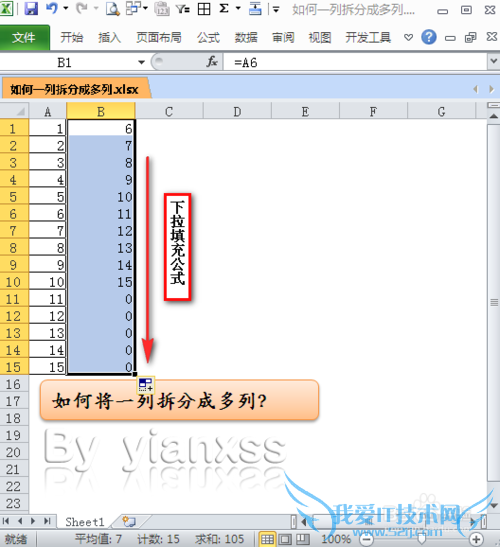This screenshot has height=547, width=500.
Task: Open Excel Help question mark icon
Action: [x=429, y=37]
